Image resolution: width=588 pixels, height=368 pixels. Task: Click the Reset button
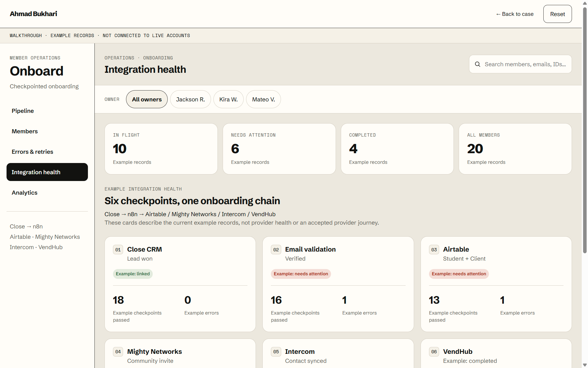point(557,14)
